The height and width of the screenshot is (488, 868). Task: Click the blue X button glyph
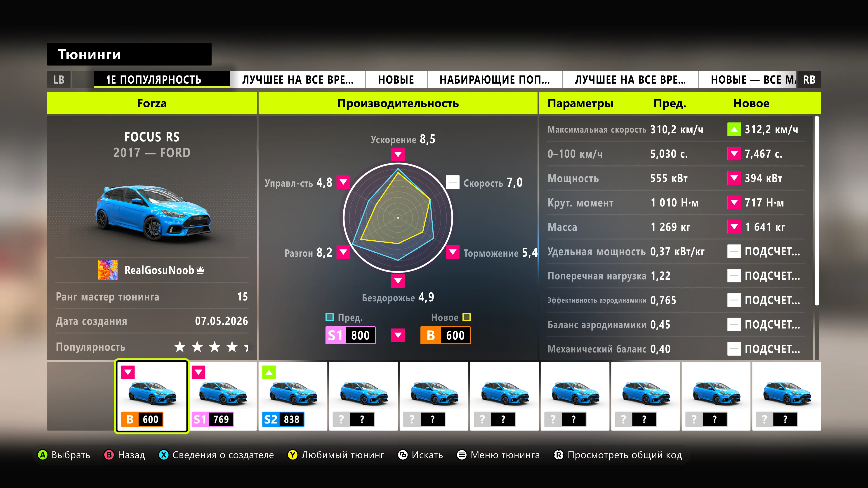point(164,455)
